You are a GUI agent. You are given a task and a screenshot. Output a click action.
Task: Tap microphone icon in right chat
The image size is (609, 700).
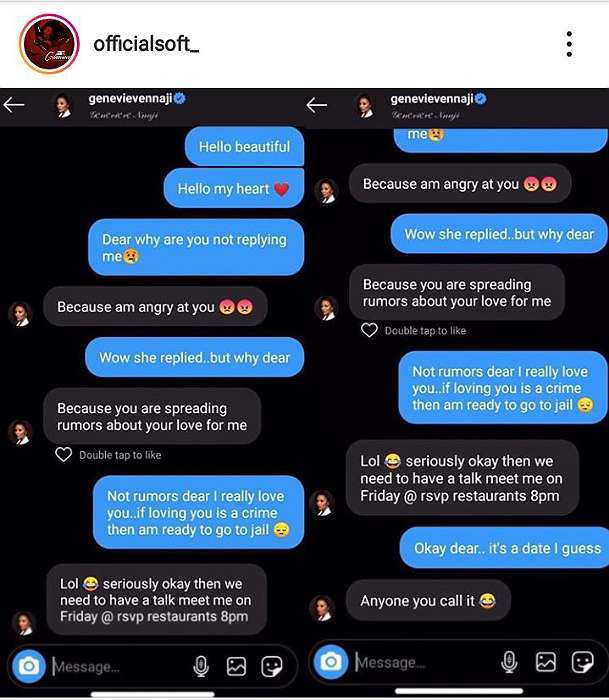pos(509,662)
